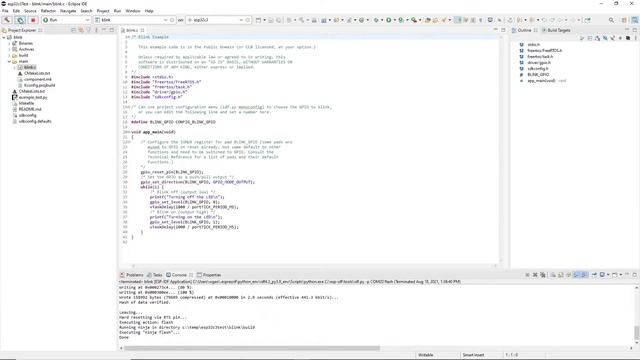
Task: Open the Problems tab
Action: pyautogui.click(x=131, y=275)
